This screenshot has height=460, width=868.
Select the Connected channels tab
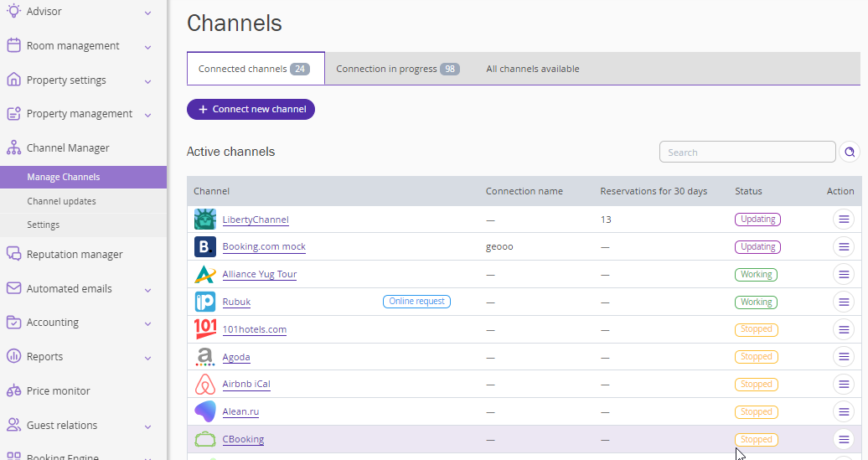point(256,69)
